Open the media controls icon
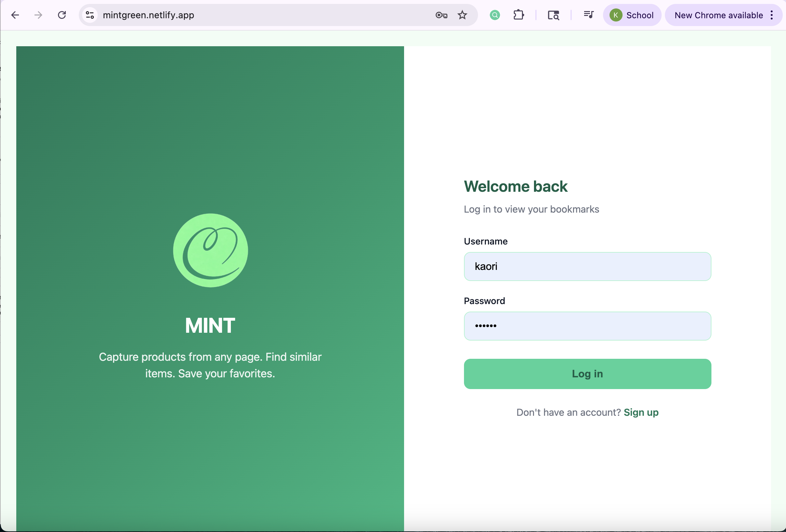This screenshot has height=532, width=786. pyautogui.click(x=588, y=15)
